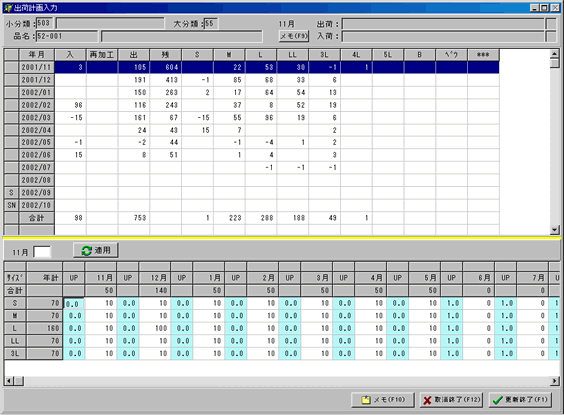564x415 pixels.
Task: Focus the 小分類 code field
Action: [x=44, y=23]
